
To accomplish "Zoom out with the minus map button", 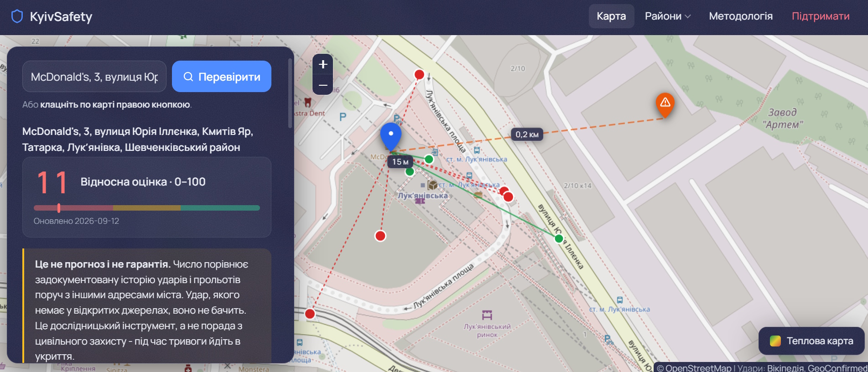I will click(323, 85).
